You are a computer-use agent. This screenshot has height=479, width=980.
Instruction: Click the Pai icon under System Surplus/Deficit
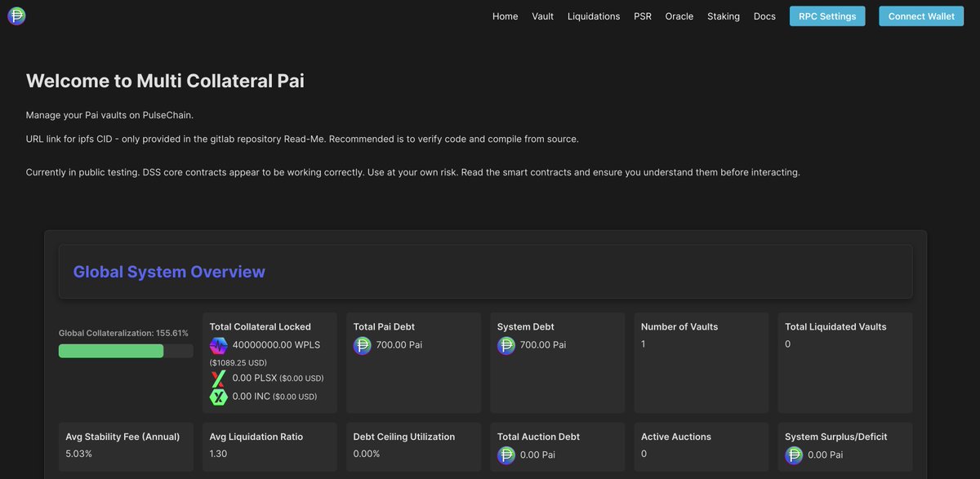coord(794,455)
